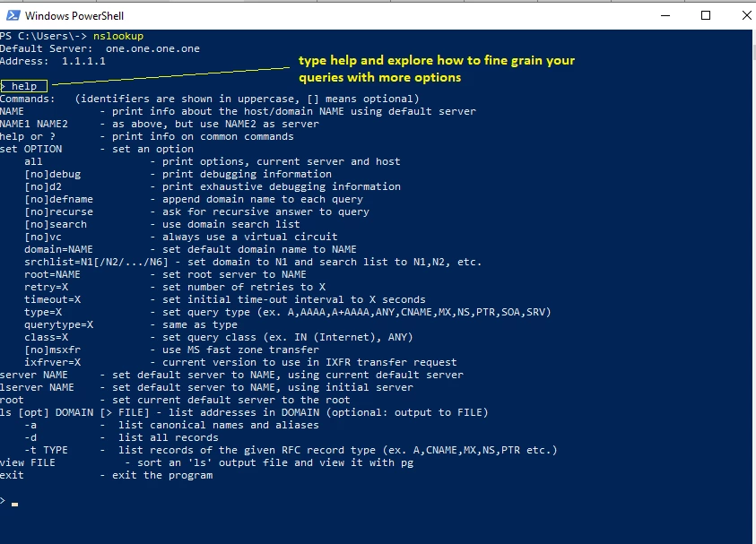Click the 'querytype=X' option row
The image size is (756, 544).
click(x=131, y=324)
